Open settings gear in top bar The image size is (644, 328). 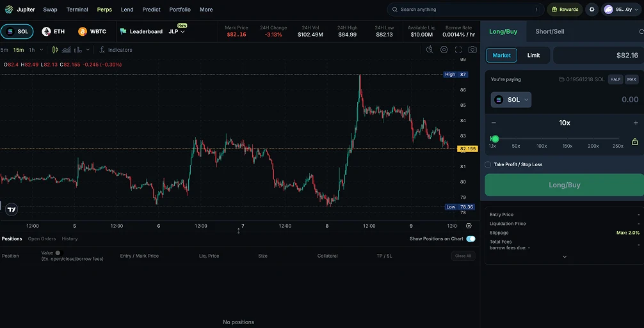click(x=592, y=10)
